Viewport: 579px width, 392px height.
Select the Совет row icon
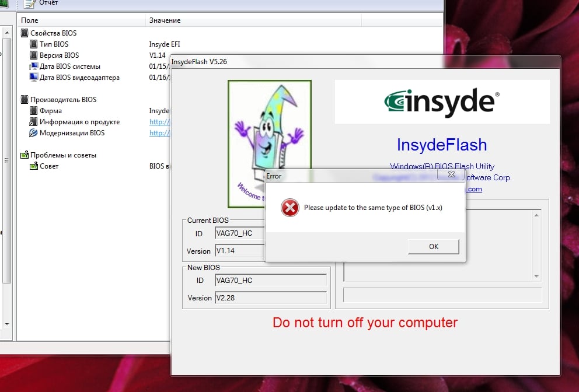[34, 166]
